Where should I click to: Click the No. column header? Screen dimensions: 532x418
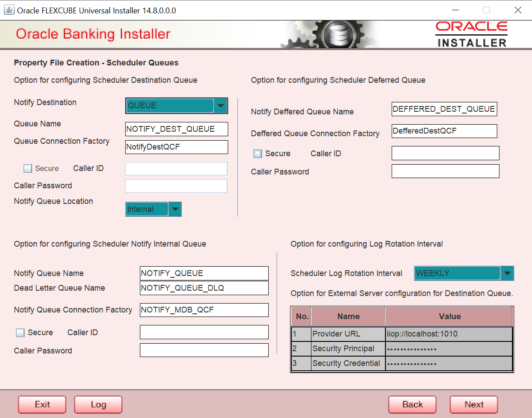tap(302, 317)
